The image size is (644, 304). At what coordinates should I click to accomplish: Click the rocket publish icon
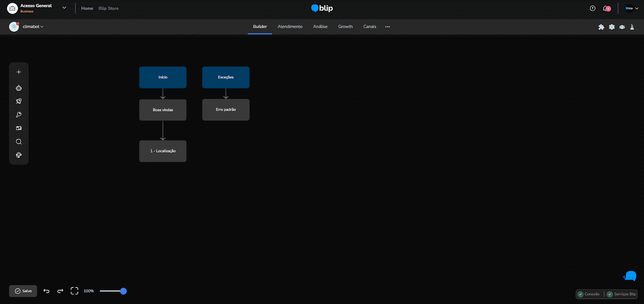19,101
